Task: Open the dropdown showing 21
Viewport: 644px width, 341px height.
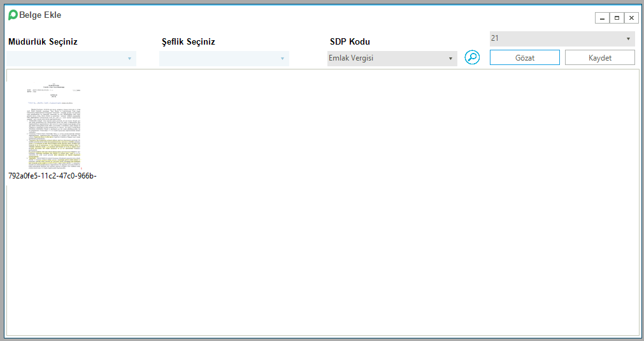Action: [562, 39]
